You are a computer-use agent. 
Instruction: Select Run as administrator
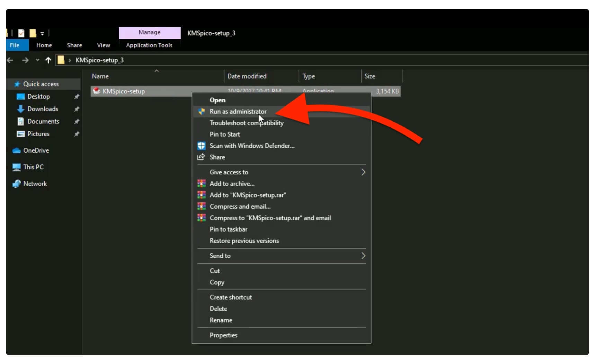[x=281, y=111]
